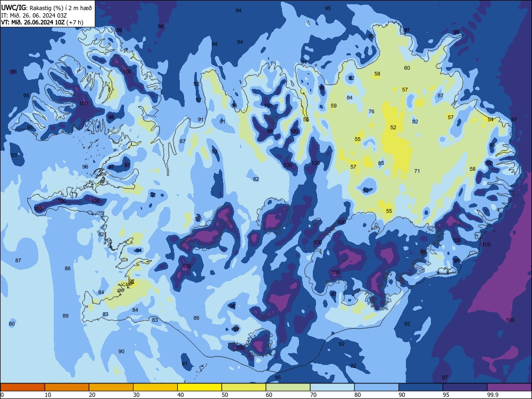Screen dimensions: 532x399
Task: Click the medium blue 80–90 legend swatch
Action: (377, 387)
